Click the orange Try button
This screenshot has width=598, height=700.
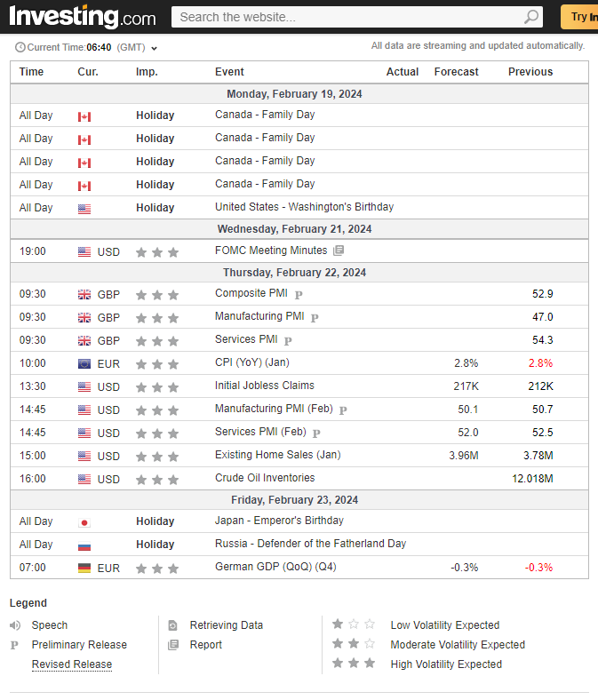(x=580, y=17)
